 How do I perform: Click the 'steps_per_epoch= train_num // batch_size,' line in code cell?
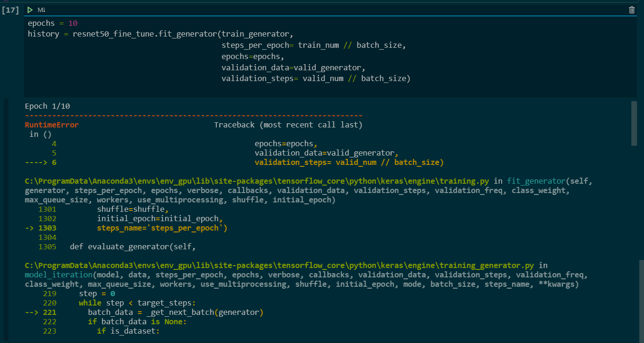click(x=313, y=45)
